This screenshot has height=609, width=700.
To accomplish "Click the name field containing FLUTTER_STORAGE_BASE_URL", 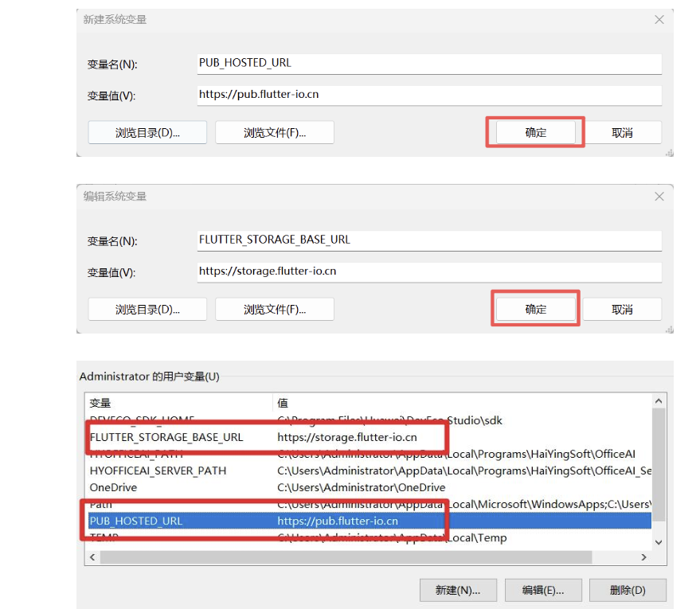I will (429, 240).
